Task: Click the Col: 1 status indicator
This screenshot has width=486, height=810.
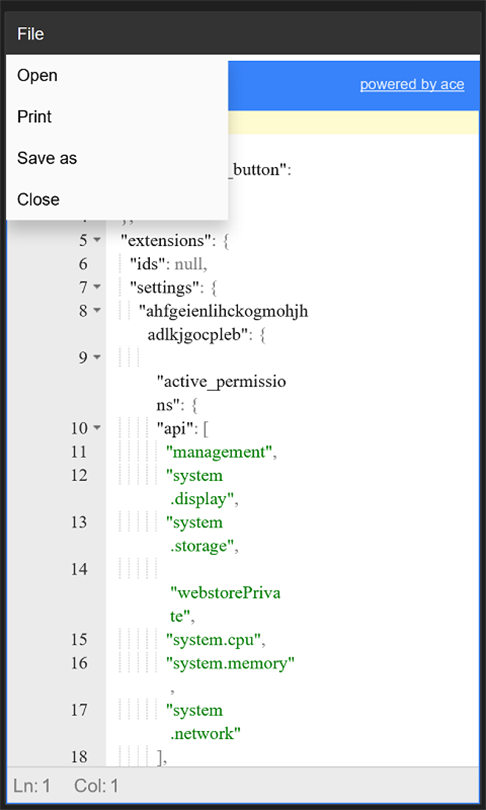Action: click(97, 786)
